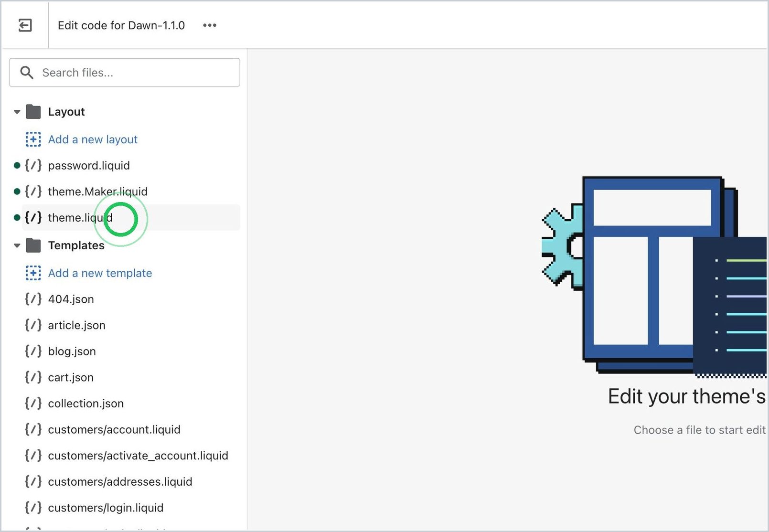Click the code icon beside collection.json
The image size is (769, 532).
click(x=33, y=404)
